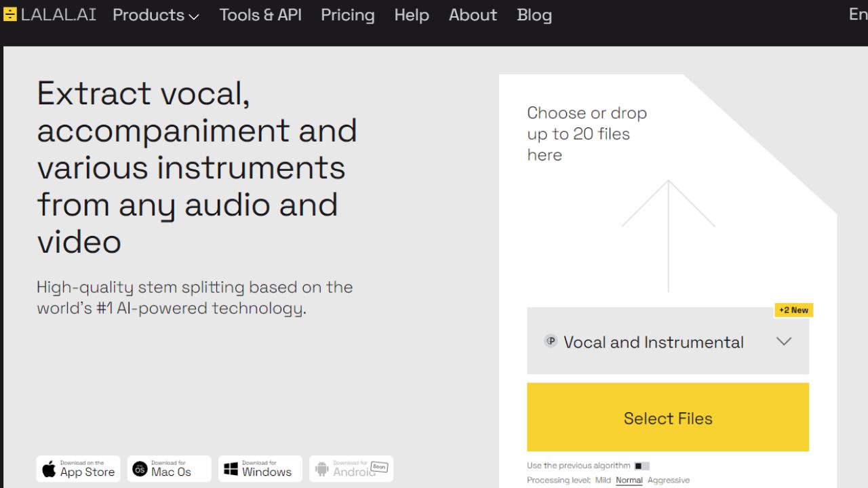868x488 pixels.
Task: Select Normal processing level
Action: [x=629, y=481]
